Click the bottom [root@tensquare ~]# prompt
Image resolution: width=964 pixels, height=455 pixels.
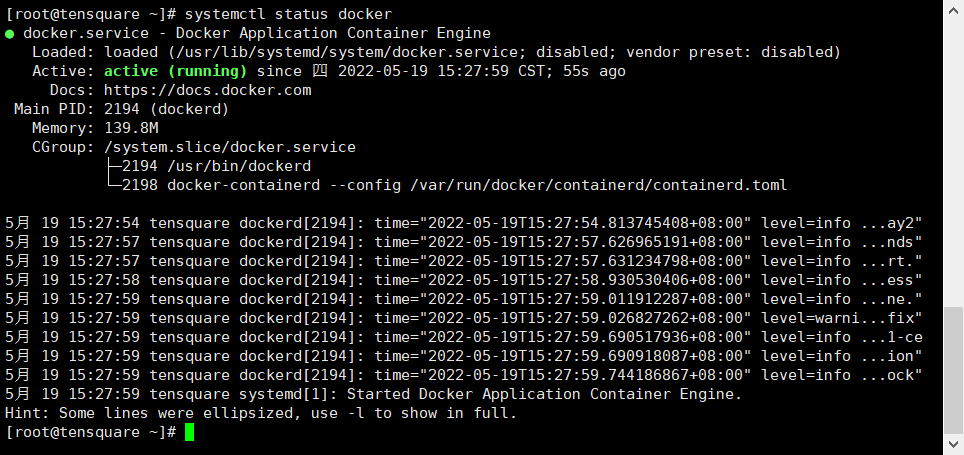point(91,432)
